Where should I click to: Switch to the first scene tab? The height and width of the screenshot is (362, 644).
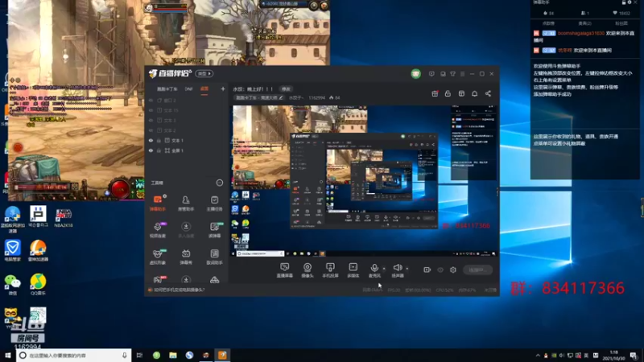(167, 89)
